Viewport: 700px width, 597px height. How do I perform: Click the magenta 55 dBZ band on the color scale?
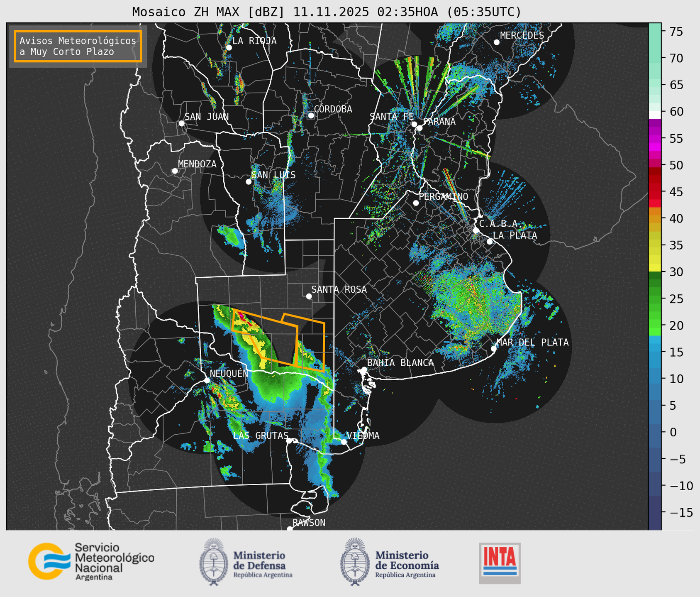click(655, 138)
